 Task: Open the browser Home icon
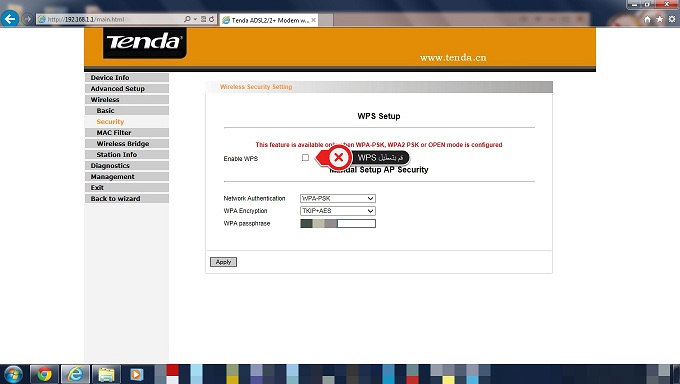pos(647,19)
